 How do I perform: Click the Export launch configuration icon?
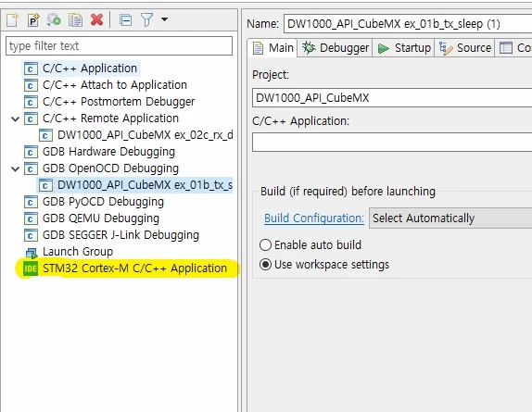tap(54, 20)
